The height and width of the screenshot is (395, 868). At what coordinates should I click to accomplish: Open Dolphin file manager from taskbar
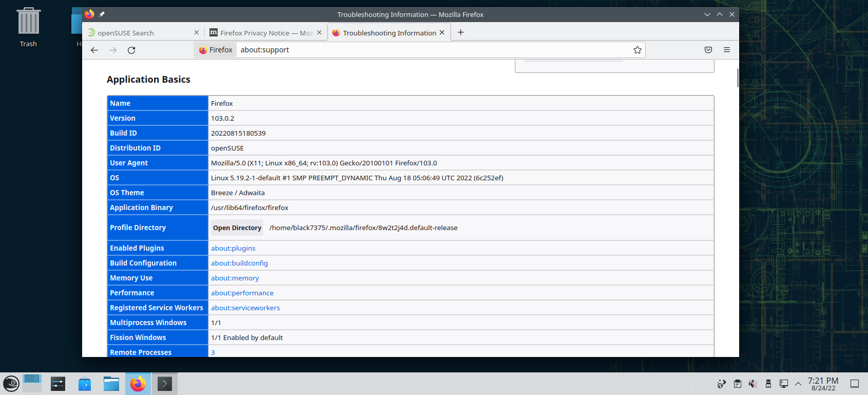tap(111, 384)
